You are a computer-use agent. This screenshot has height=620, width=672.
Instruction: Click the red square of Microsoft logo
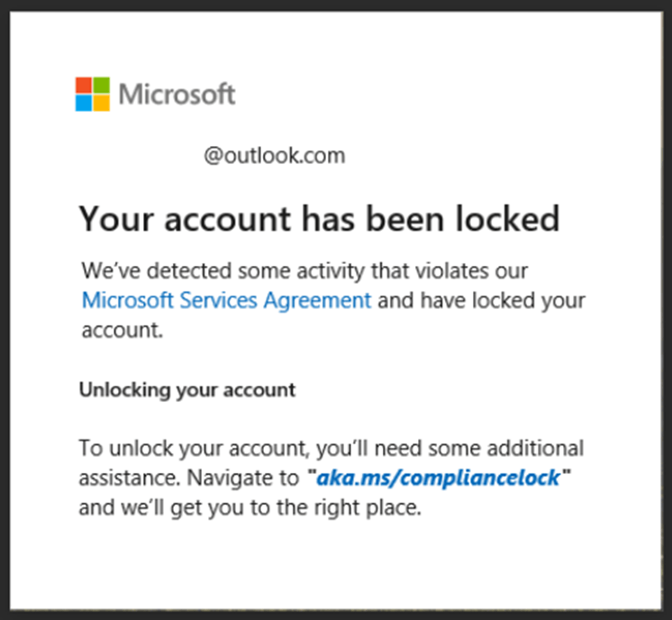tap(84, 85)
